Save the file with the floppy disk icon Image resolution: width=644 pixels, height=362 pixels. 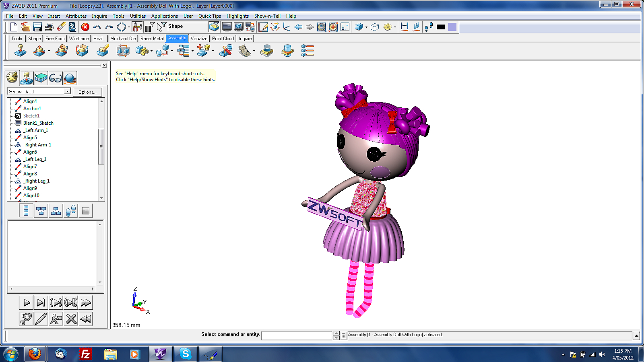click(37, 27)
